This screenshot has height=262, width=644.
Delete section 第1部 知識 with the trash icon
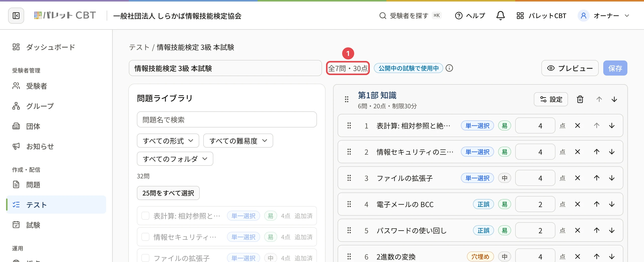[580, 99]
